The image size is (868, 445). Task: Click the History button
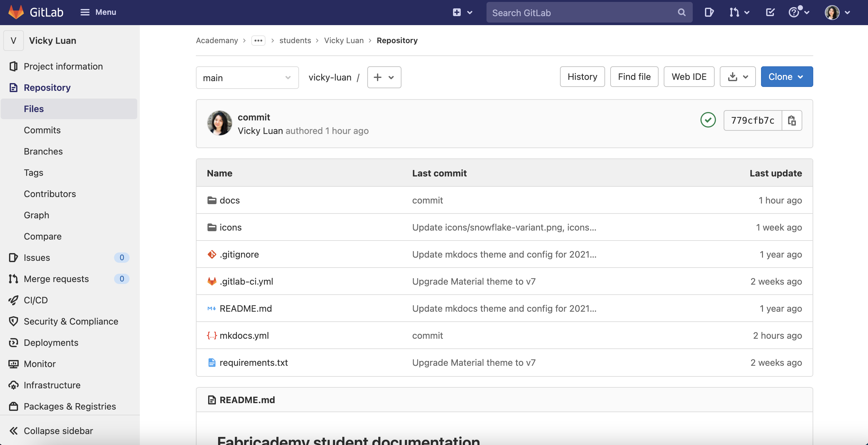pos(582,77)
